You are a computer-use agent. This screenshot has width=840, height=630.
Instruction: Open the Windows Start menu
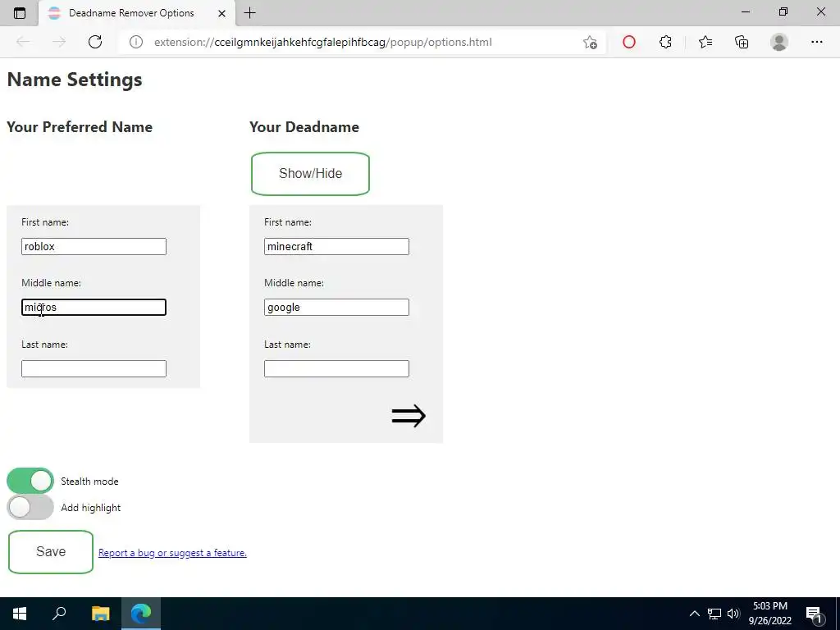coord(20,614)
